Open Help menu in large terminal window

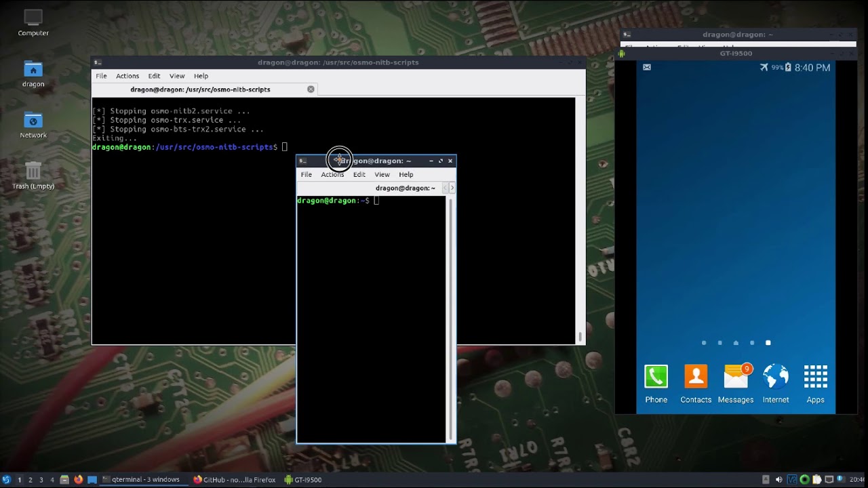click(x=201, y=76)
